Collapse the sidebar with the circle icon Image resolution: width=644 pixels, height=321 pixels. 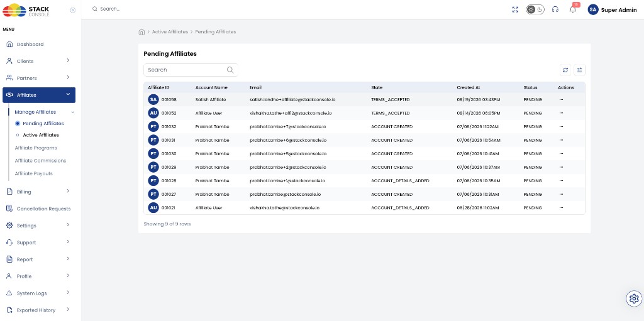point(73,10)
